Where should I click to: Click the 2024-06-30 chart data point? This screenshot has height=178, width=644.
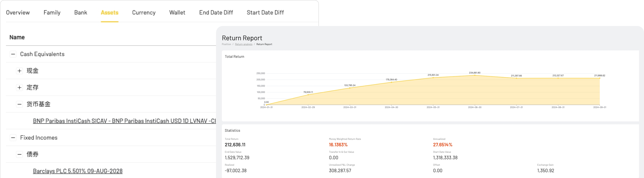tap(475, 75)
